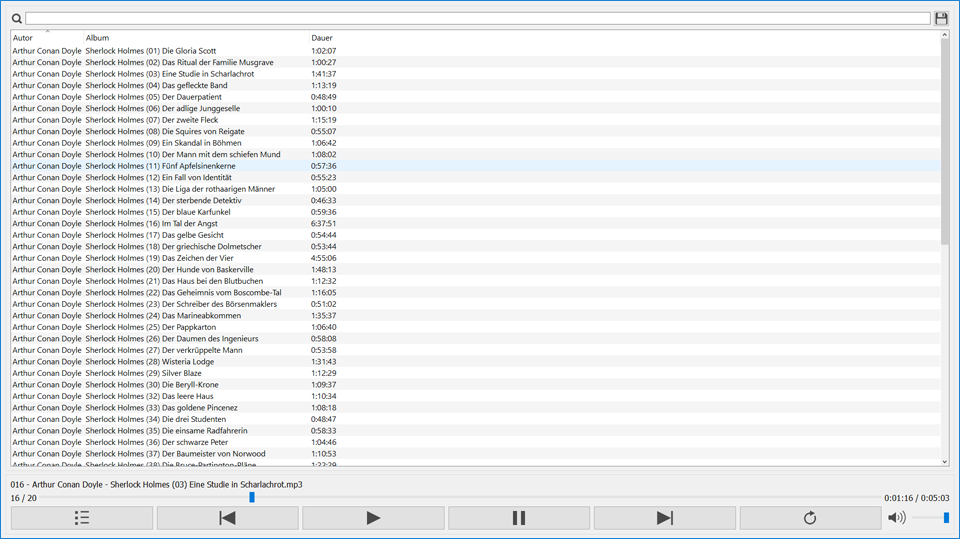Select '(06) Der adlige Junggeselle'

point(476,108)
